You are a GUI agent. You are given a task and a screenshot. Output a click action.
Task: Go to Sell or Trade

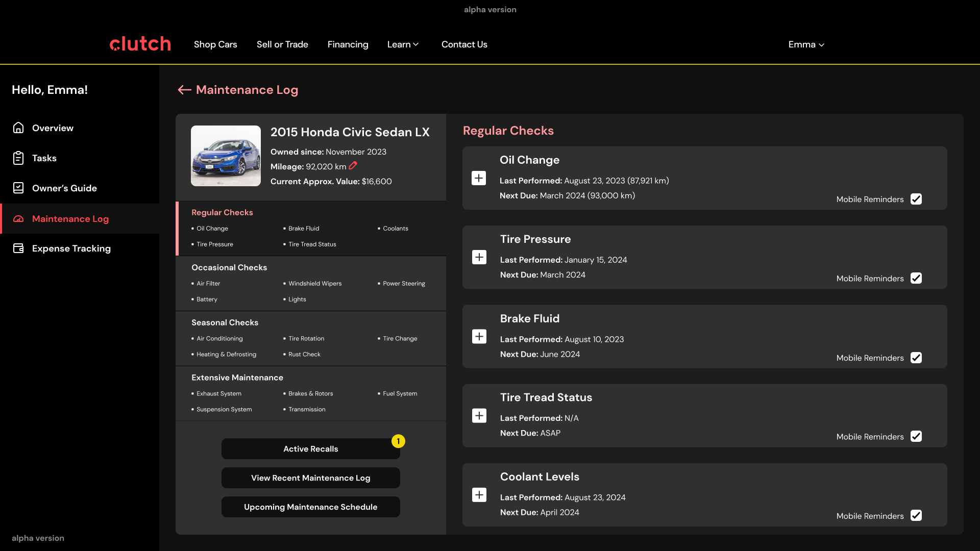[282, 44]
